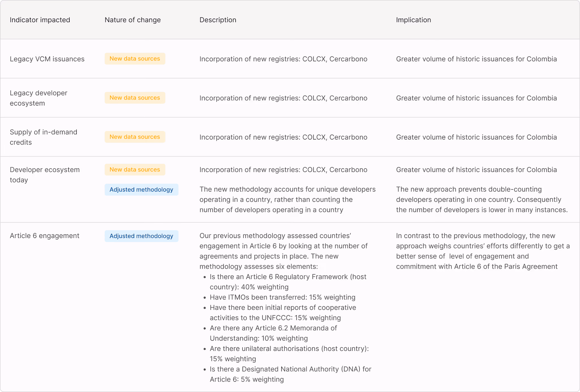
Task: Click the 'Developer ecosystem today' indicator cell
Action: (x=45, y=175)
